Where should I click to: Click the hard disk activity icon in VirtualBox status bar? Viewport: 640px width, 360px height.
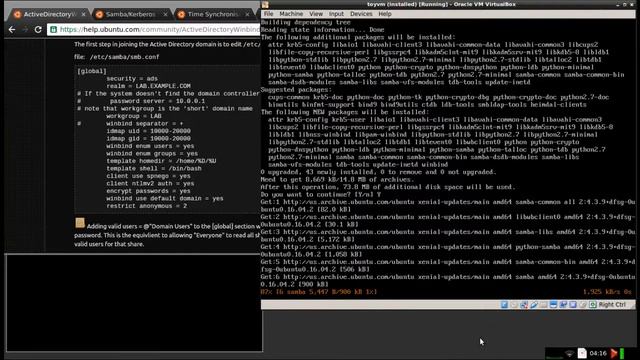pos(504,304)
